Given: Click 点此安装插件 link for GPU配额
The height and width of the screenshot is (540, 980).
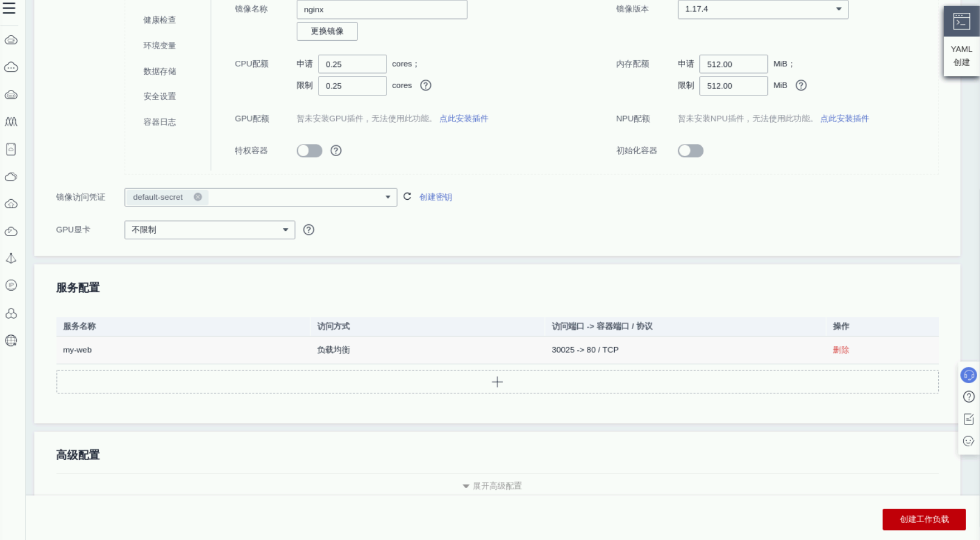Looking at the screenshot, I should 464,118.
